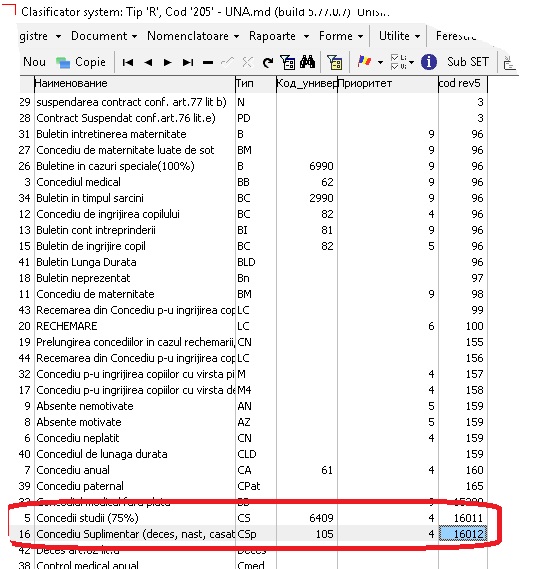The height and width of the screenshot is (569, 534).
Task: Click the cod rev5 column header
Action: pyautogui.click(x=463, y=84)
